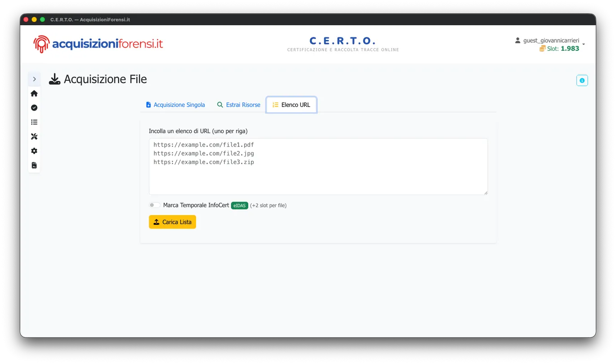Open the Estrai Risorse tab
This screenshot has width=616, height=364.
(239, 104)
